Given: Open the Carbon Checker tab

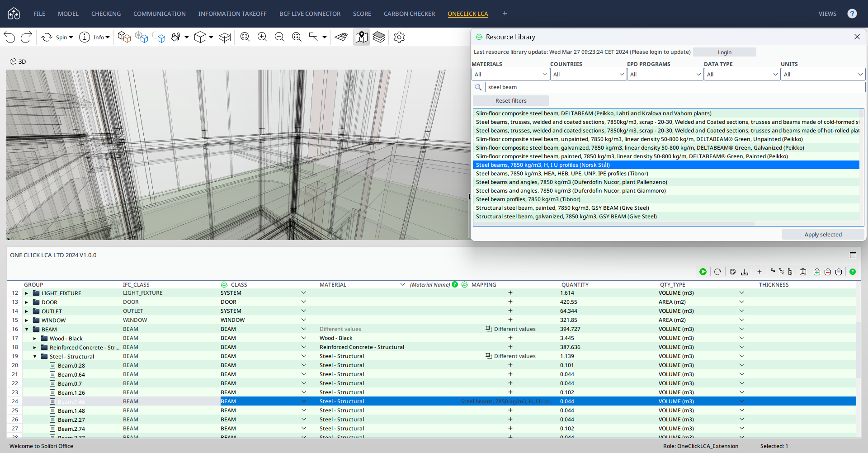Looking at the screenshot, I should [x=409, y=14].
